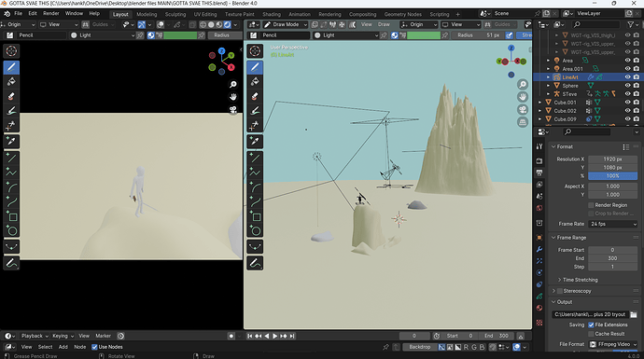Click the pan hand icon in the right viewport

click(x=523, y=97)
